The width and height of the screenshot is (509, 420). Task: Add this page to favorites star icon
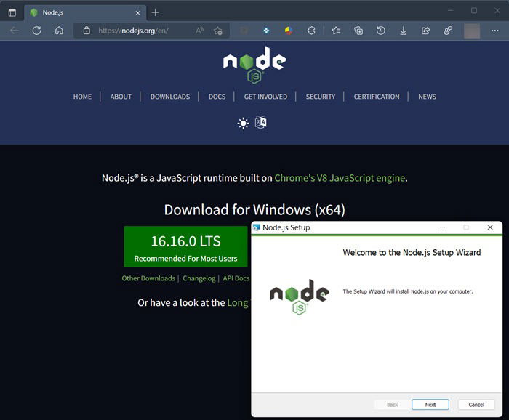pos(218,31)
